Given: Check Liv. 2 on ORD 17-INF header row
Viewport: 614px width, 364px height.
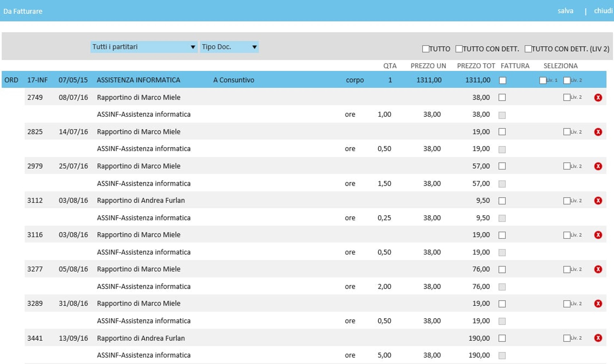Looking at the screenshot, I should (x=567, y=80).
